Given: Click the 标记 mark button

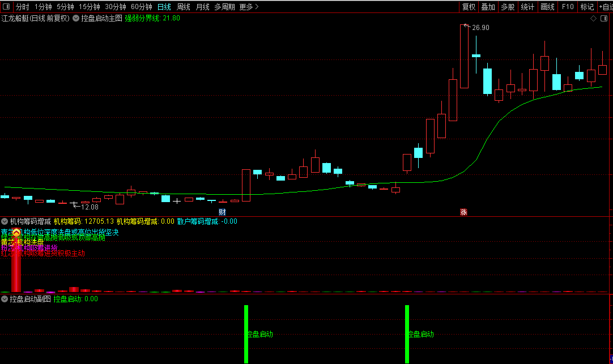Looking at the screenshot, I should click(x=587, y=7).
